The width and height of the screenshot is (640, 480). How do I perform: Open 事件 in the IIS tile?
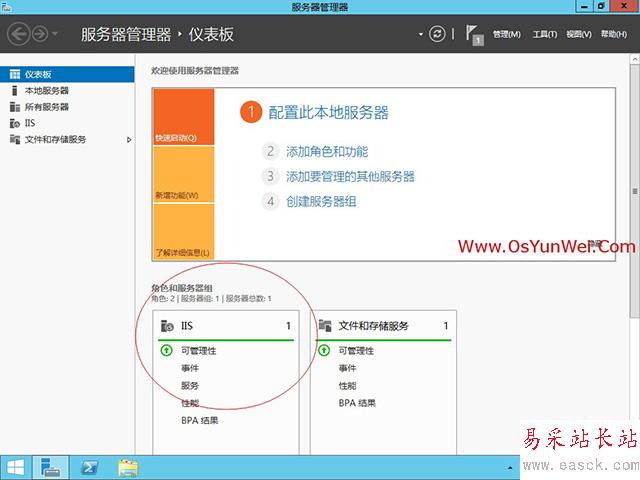[x=190, y=368]
